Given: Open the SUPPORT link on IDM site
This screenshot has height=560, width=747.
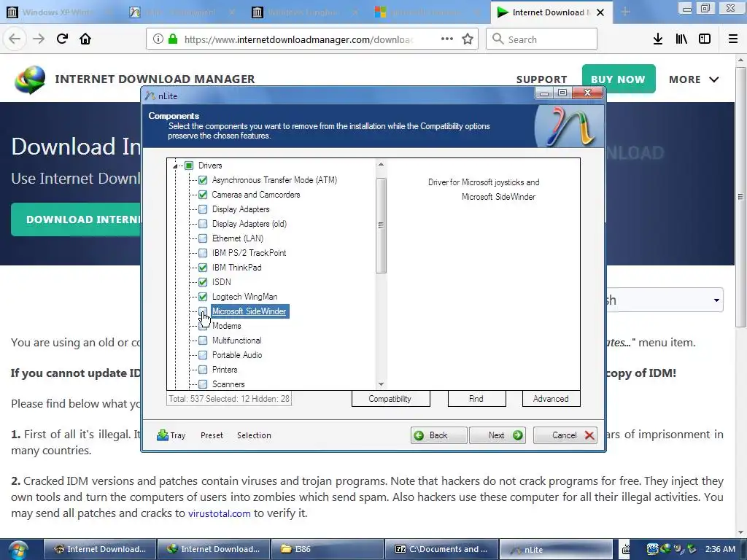Looking at the screenshot, I should 542,79.
